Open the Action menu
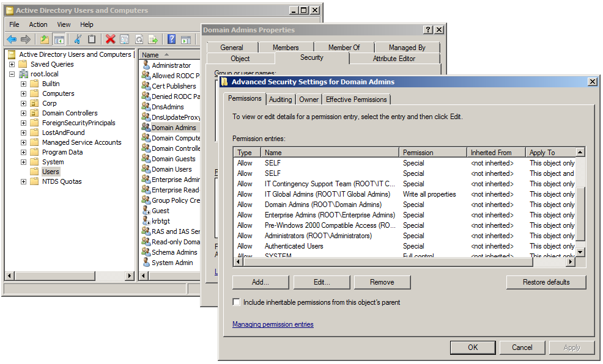Viewport: 603px width, 364px height. point(38,24)
